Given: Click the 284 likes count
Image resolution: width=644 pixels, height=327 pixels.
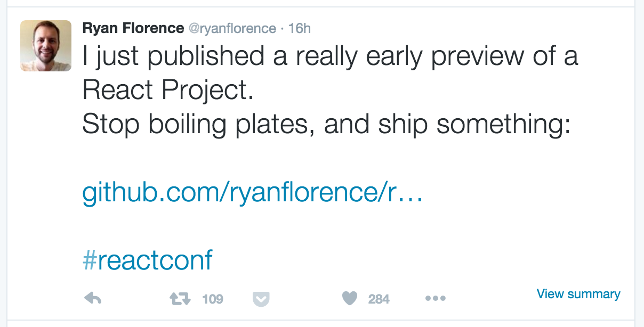Looking at the screenshot, I should [379, 299].
